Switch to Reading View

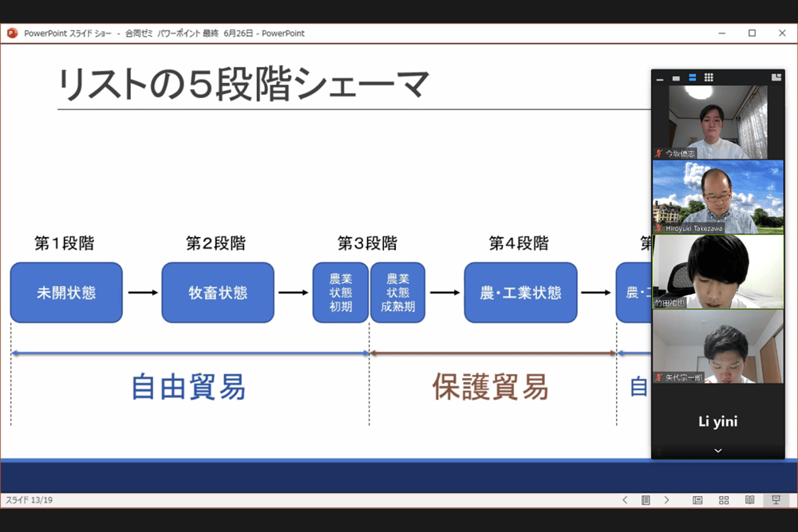pos(749,500)
